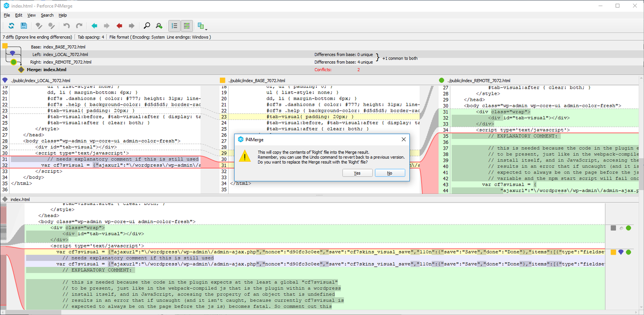The height and width of the screenshot is (315, 644).
Task: Toggle the line-up differences toolbar button
Action: (187, 26)
